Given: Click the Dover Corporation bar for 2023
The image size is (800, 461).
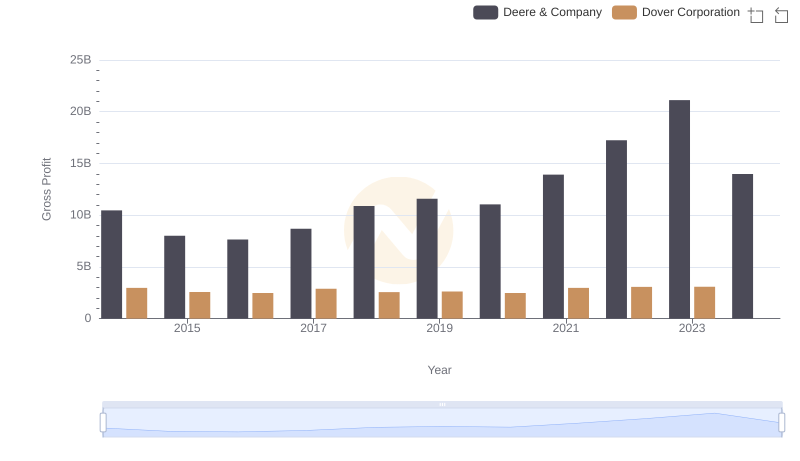Looking at the screenshot, I should tap(705, 302).
